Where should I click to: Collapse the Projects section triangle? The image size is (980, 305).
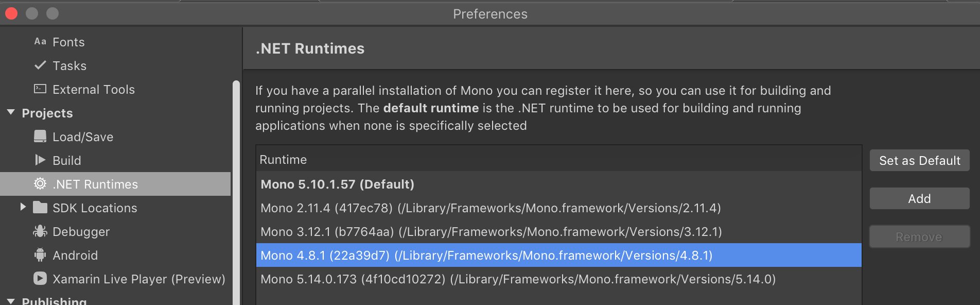tap(11, 113)
